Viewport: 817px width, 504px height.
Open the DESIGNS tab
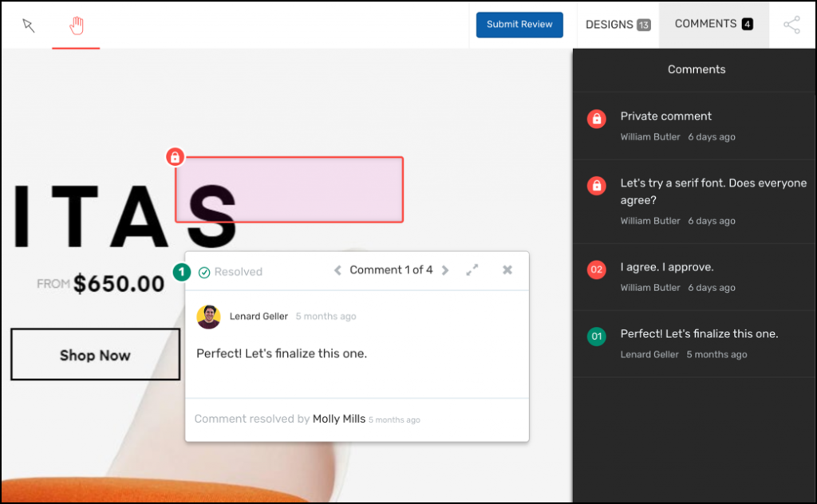coord(618,25)
